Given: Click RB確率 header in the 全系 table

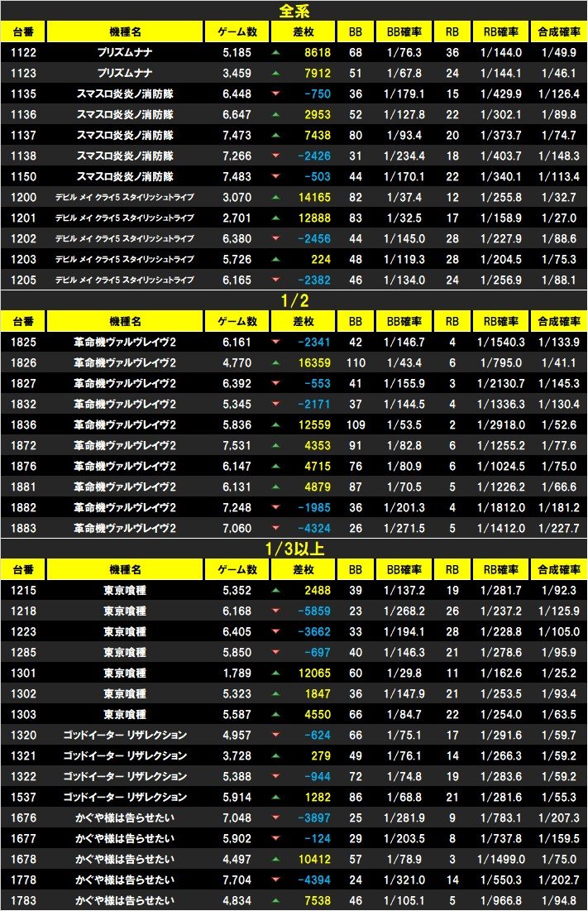Looking at the screenshot, I should pos(501,32).
